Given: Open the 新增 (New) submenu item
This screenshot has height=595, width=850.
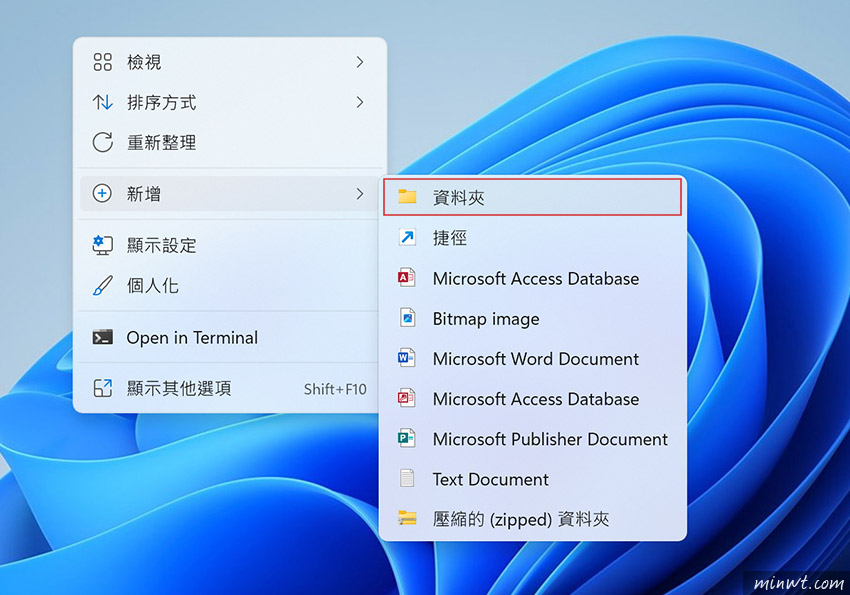Looking at the screenshot, I should pyautogui.click(x=230, y=193).
